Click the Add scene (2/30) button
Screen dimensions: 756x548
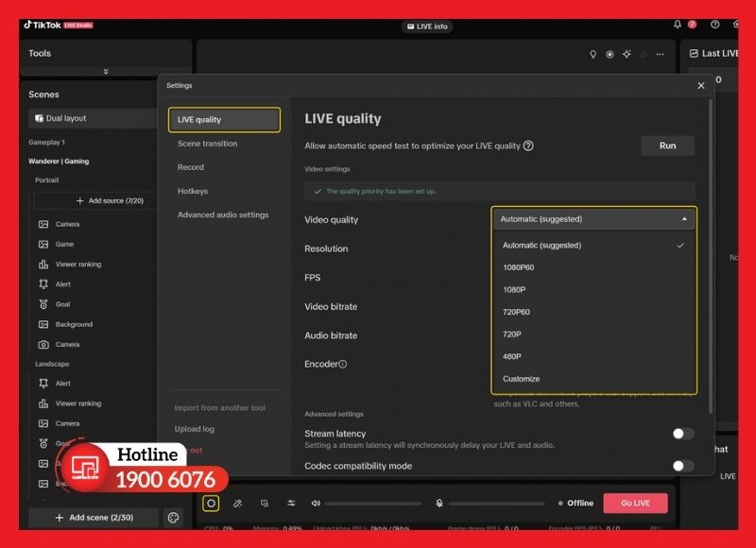[x=94, y=518]
